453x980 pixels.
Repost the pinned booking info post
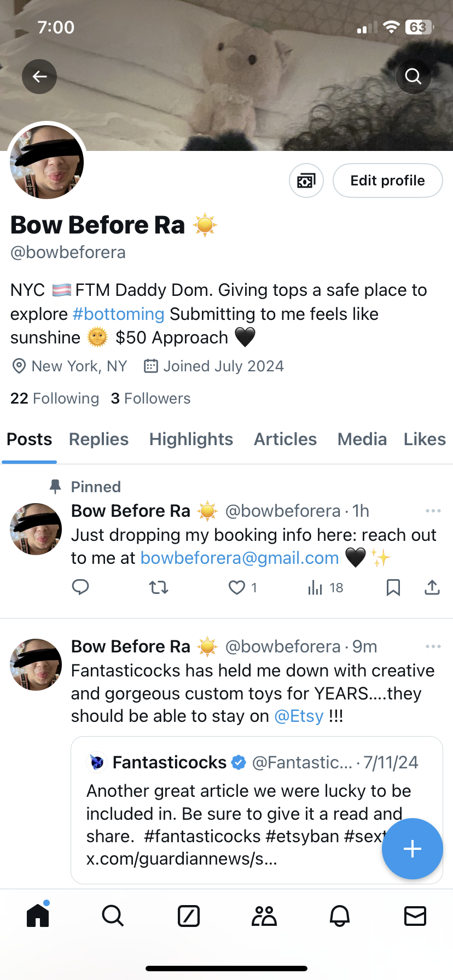(x=159, y=588)
